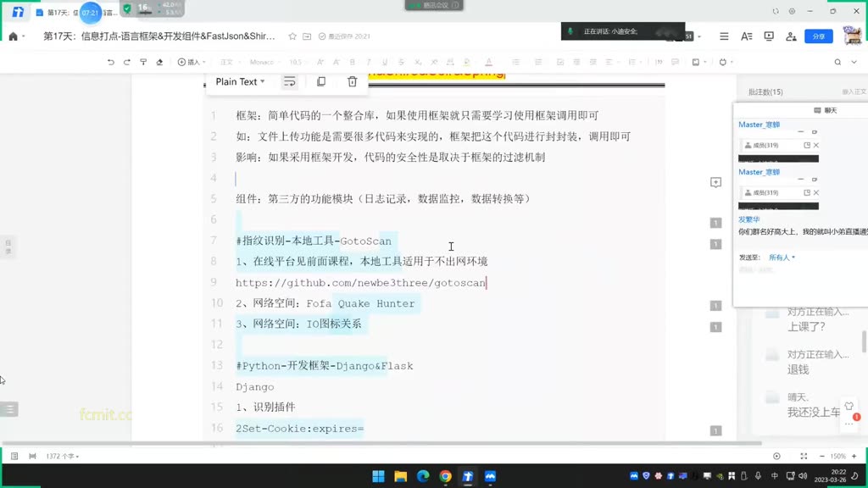The width and height of the screenshot is (868, 488).
Task: Enter fullscreen mode from the status bar
Action: pyautogui.click(x=804, y=456)
